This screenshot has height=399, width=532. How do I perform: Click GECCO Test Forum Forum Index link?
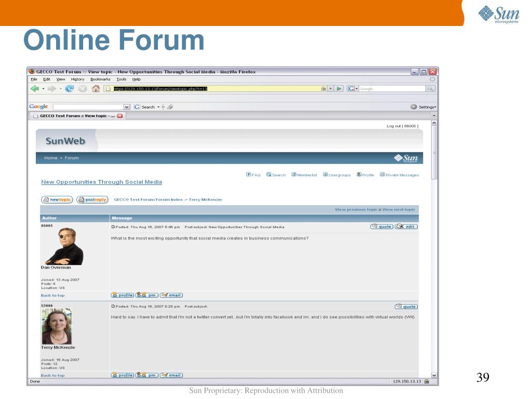[x=148, y=199]
